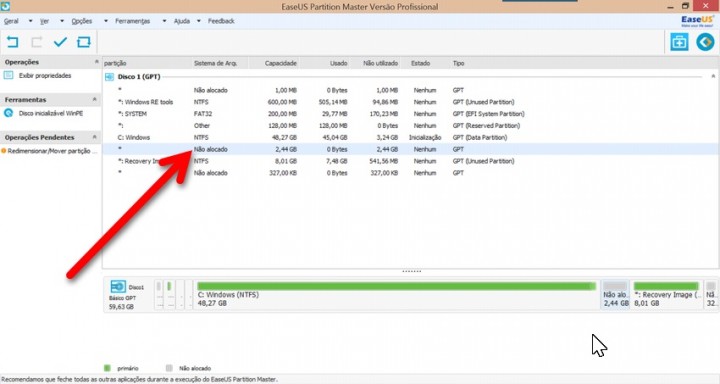Select the C: Windows partition row

pyautogui.click(x=410, y=137)
